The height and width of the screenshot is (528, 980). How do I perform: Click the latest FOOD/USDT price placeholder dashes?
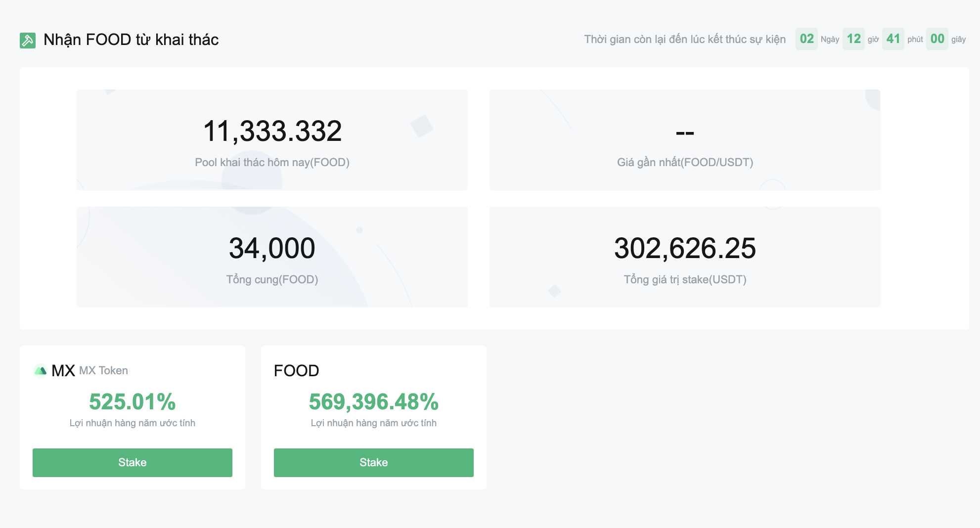pyautogui.click(x=685, y=132)
